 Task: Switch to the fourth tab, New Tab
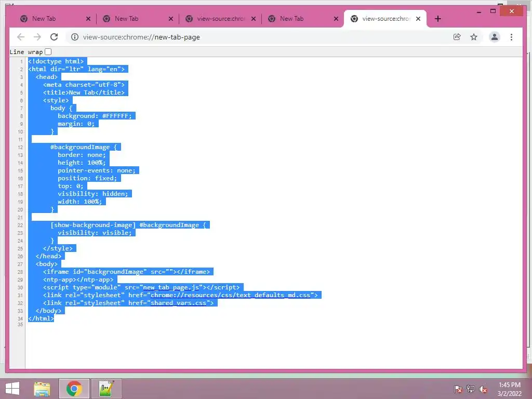click(x=299, y=19)
